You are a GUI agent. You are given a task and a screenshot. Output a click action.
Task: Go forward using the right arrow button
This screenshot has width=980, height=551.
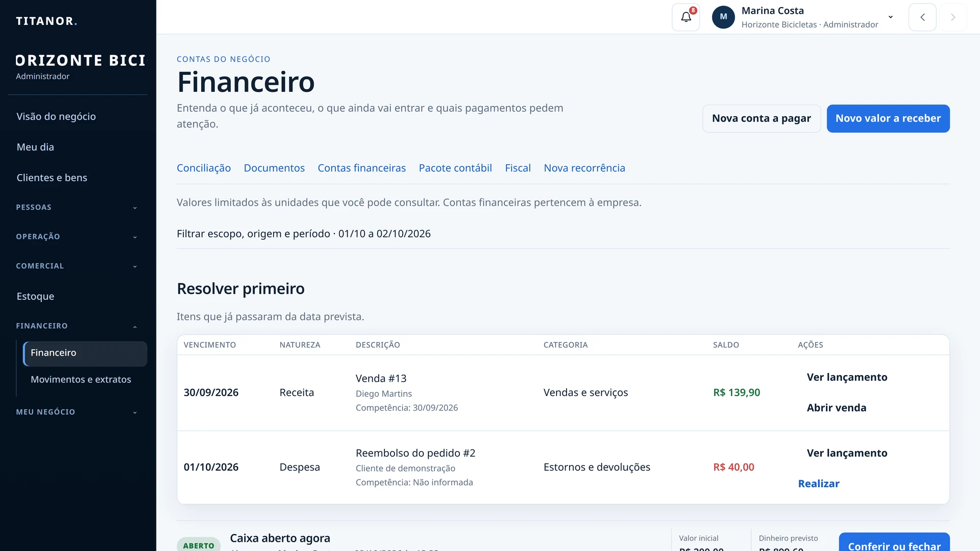pyautogui.click(x=953, y=17)
